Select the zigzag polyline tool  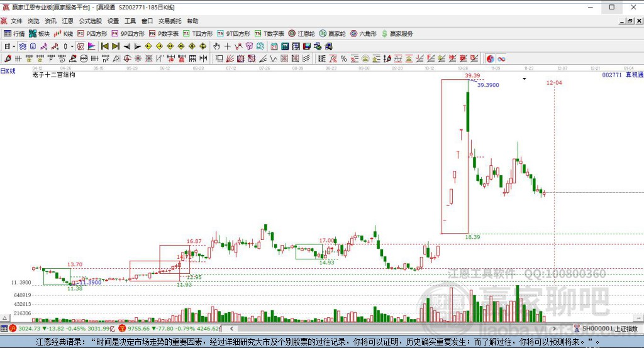point(238,46)
